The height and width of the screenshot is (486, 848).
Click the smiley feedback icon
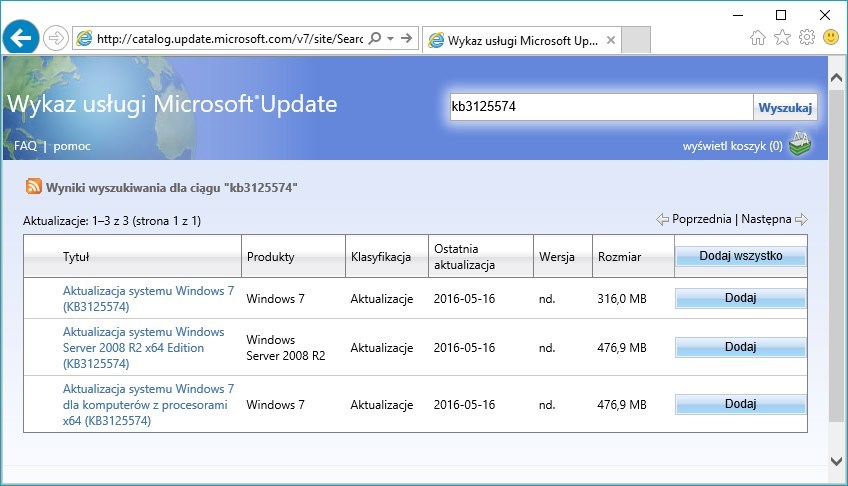831,37
